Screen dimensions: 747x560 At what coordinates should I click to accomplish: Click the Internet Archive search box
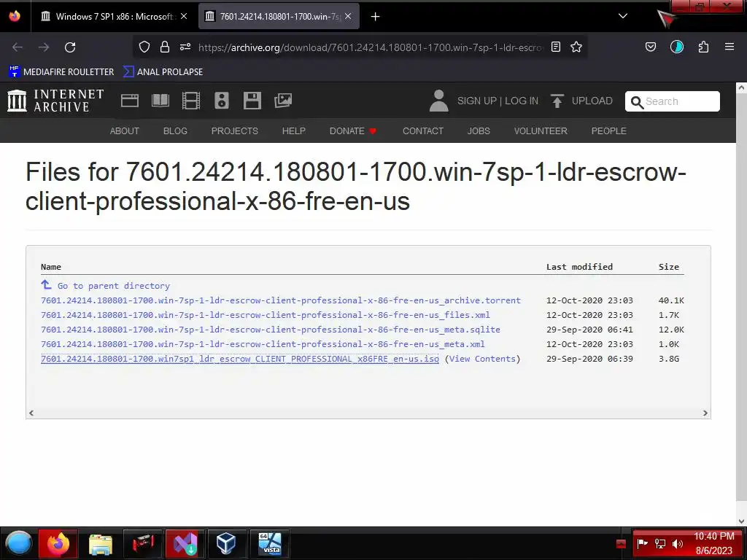click(x=672, y=101)
